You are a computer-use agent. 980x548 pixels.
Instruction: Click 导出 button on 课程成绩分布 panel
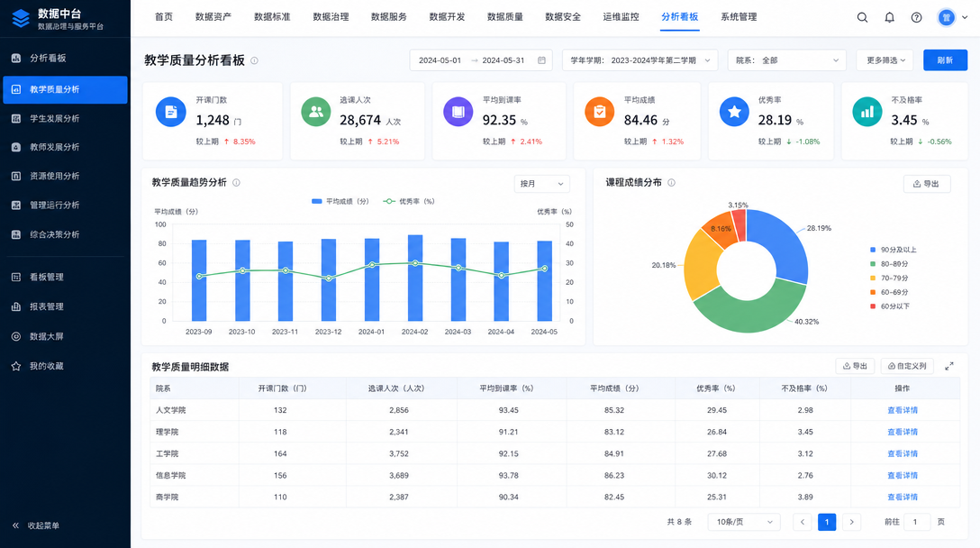click(927, 184)
